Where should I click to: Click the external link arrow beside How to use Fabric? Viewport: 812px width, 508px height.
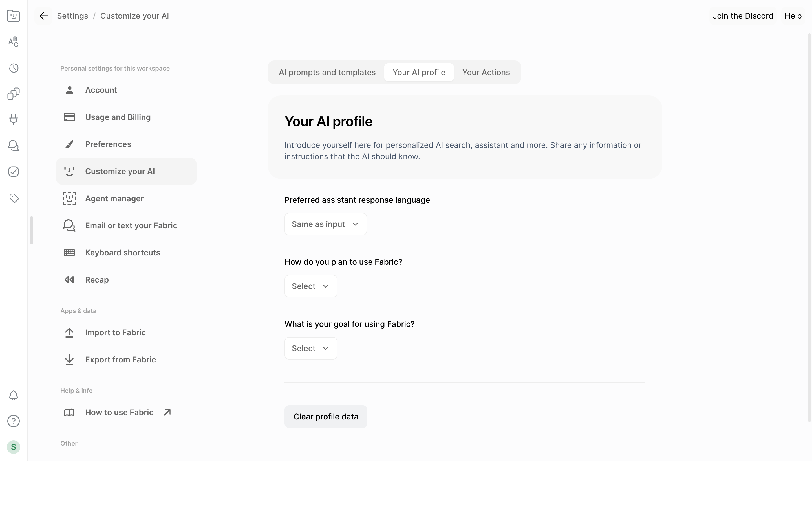[167, 413]
